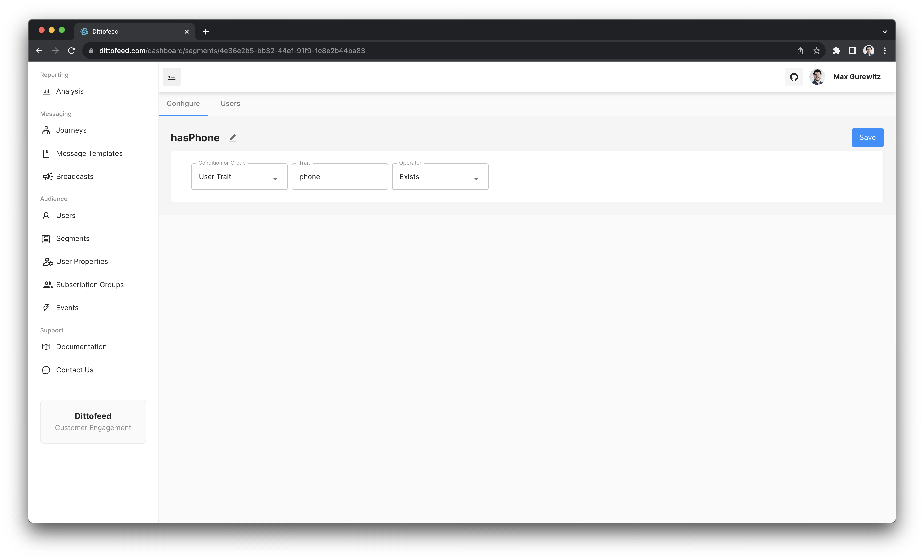
Task: Open Broadcasts page
Action: point(75,177)
